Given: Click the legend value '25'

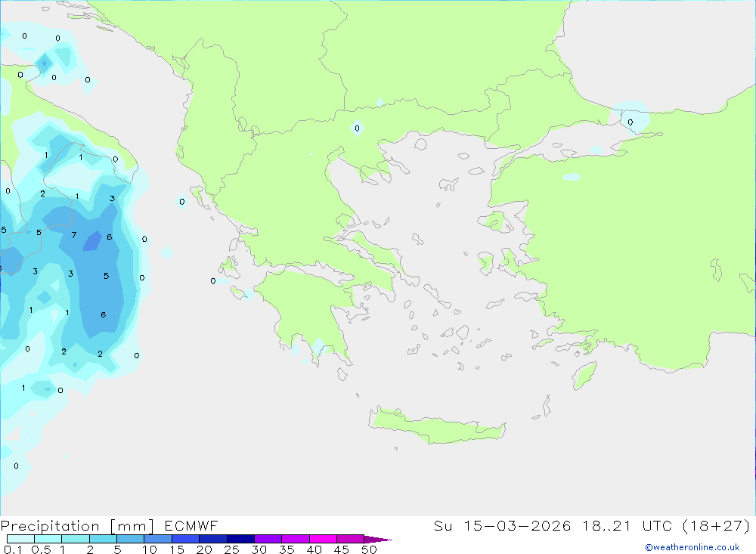Looking at the screenshot, I should pyautogui.click(x=231, y=549).
